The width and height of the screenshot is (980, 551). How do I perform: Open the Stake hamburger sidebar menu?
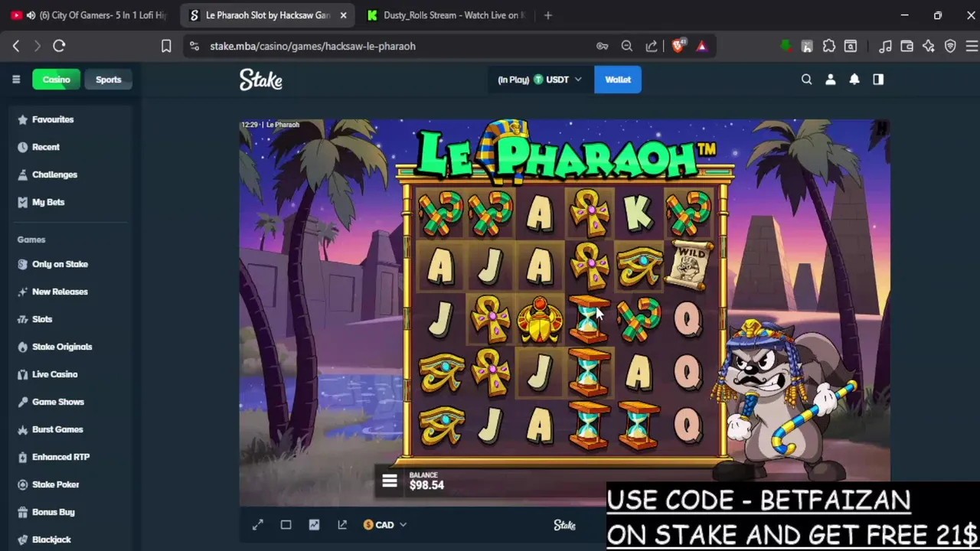[x=16, y=80]
